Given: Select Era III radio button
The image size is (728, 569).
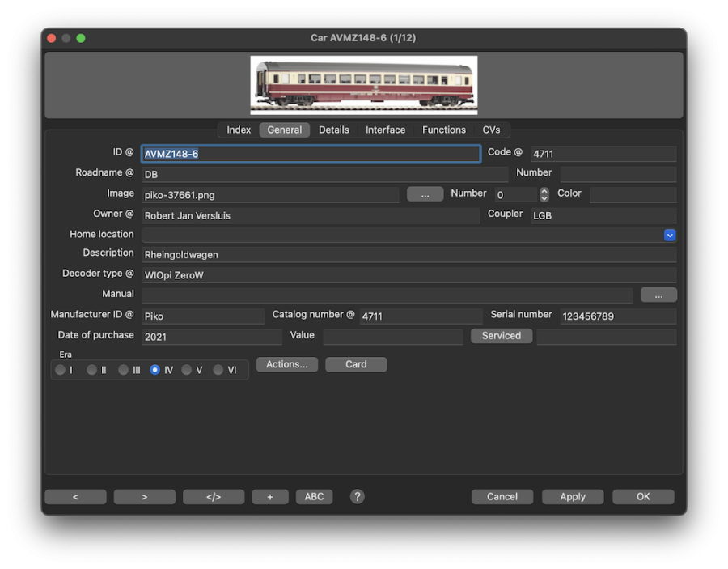Looking at the screenshot, I should pyautogui.click(x=124, y=370).
